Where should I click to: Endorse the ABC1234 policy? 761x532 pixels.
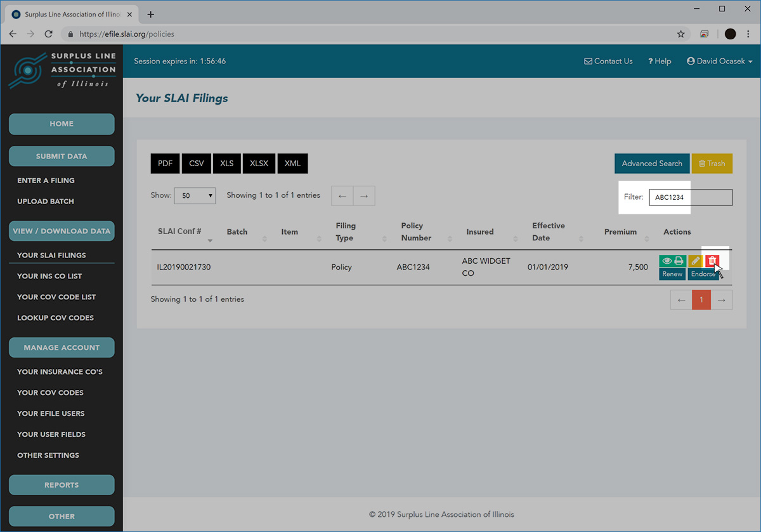[x=703, y=274]
